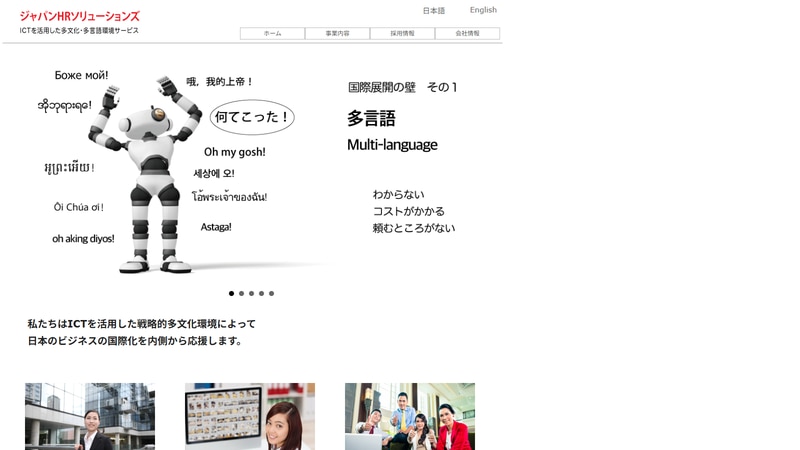Viewport: 800px width, 450px height.
Task: Click the 세상에 오! text
Action: click(214, 173)
